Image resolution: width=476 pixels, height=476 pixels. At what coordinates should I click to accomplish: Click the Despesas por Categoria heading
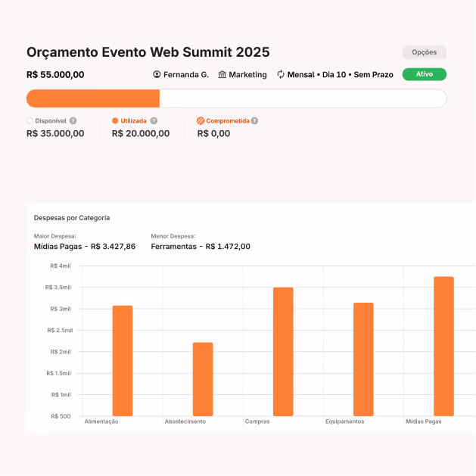72,218
